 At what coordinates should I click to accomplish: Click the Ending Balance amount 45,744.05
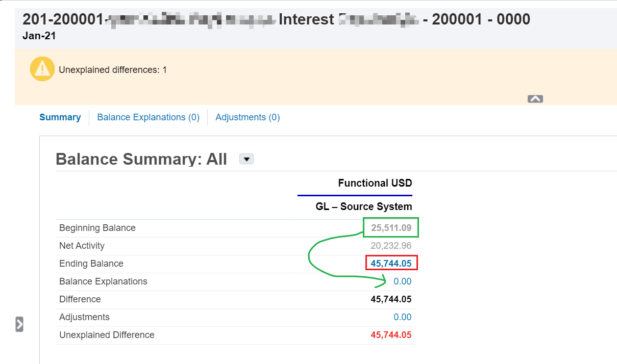coord(391,263)
